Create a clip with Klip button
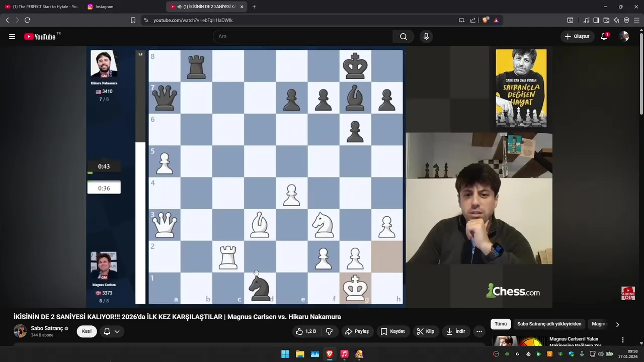Screen dimensions: 644x362 click(x=425, y=331)
